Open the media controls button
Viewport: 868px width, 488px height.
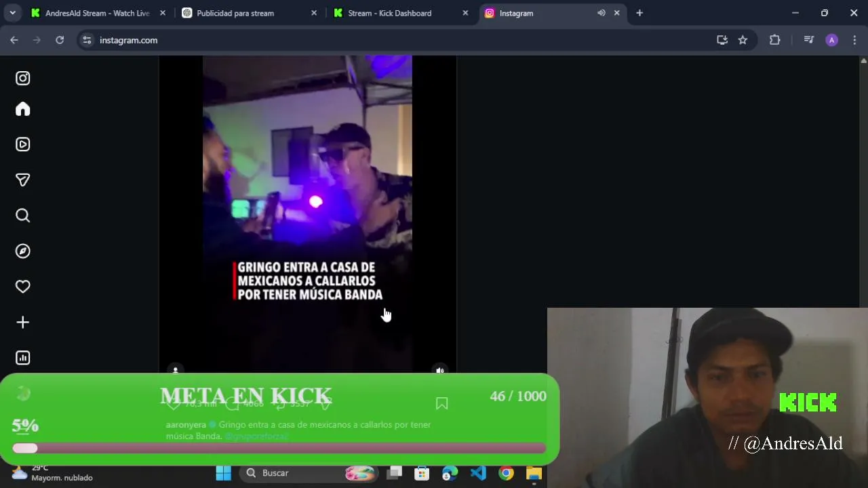point(808,40)
